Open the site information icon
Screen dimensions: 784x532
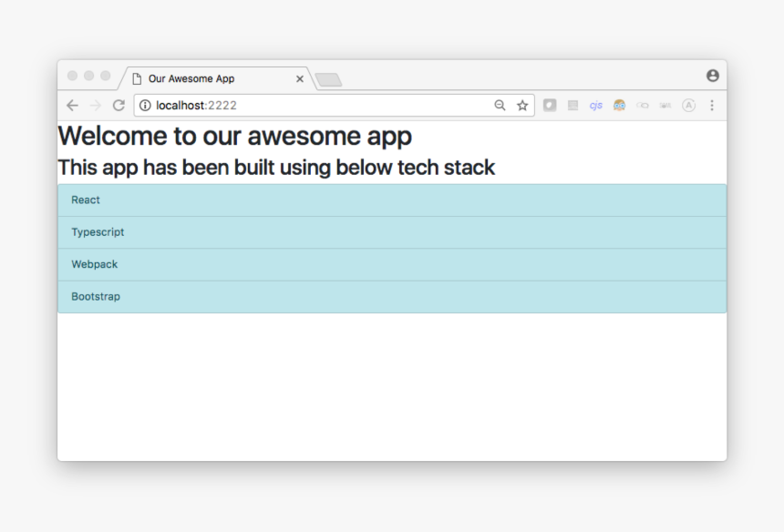145,106
